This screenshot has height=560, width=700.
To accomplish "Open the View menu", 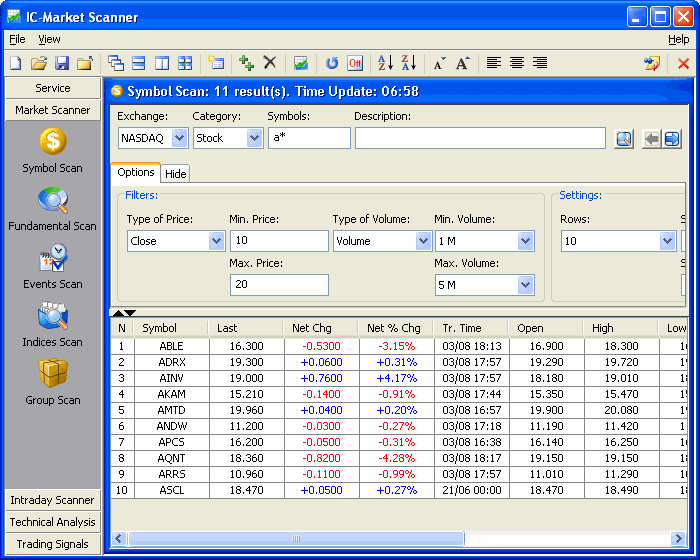I will pos(49,39).
